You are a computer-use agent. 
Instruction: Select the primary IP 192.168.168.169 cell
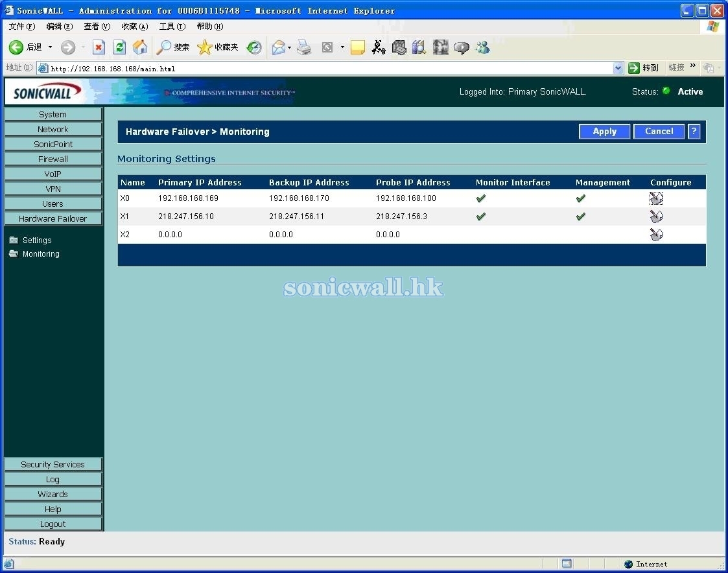tap(188, 198)
